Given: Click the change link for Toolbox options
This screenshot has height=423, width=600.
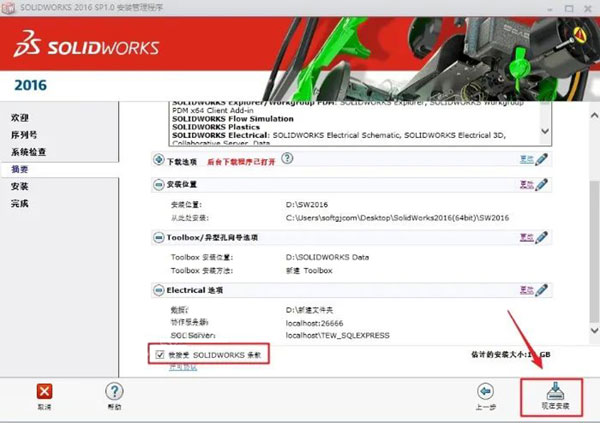Looking at the screenshot, I should click(x=527, y=238).
